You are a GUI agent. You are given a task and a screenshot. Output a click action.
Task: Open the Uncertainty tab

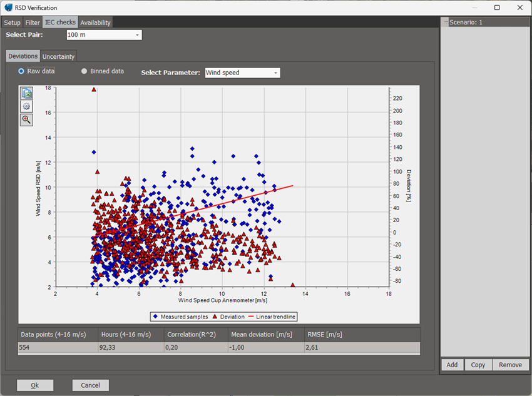tap(58, 56)
